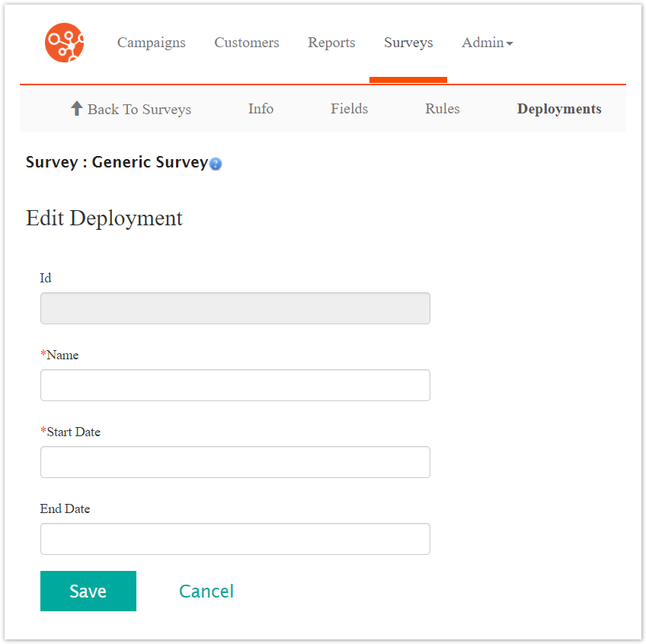The width and height of the screenshot is (646, 644).
Task: Open the Reports page
Action: point(331,43)
